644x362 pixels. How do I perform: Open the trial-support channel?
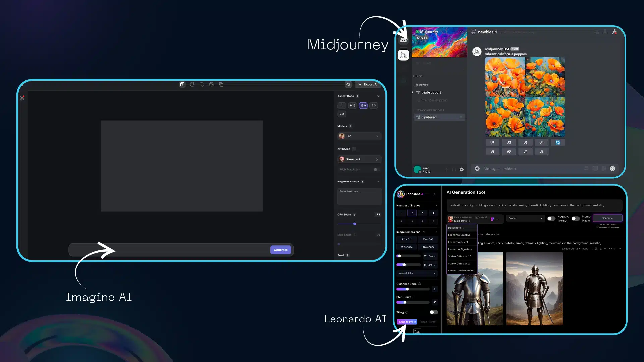pyautogui.click(x=431, y=92)
